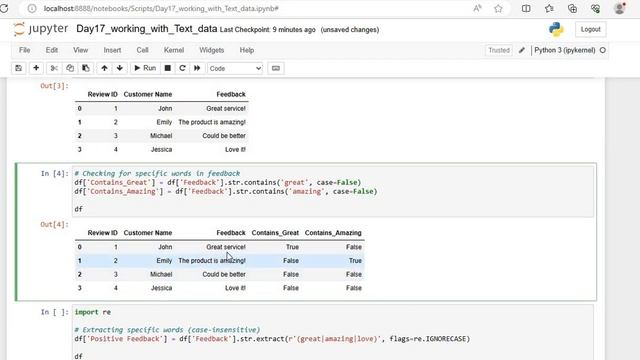The width and height of the screenshot is (640, 360).
Task: Open the File menu
Action: 24,50
